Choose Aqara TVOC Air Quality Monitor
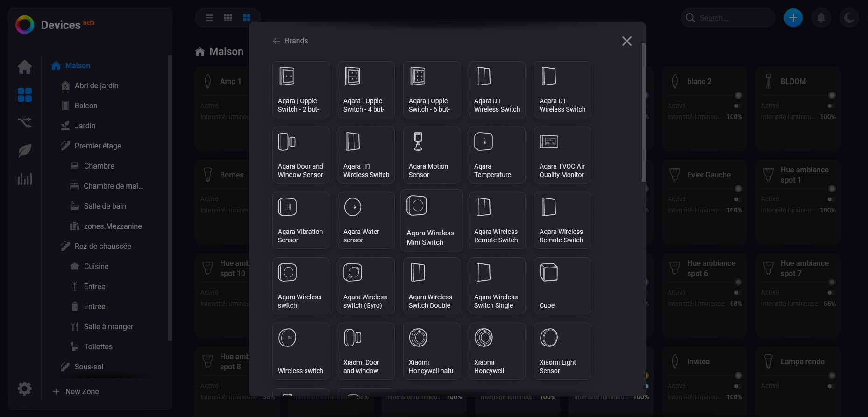The image size is (868, 417). tap(562, 155)
